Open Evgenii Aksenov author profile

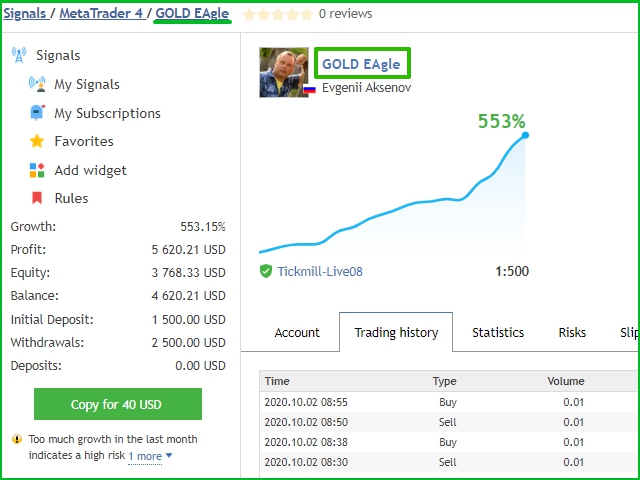pyautogui.click(x=367, y=88)
